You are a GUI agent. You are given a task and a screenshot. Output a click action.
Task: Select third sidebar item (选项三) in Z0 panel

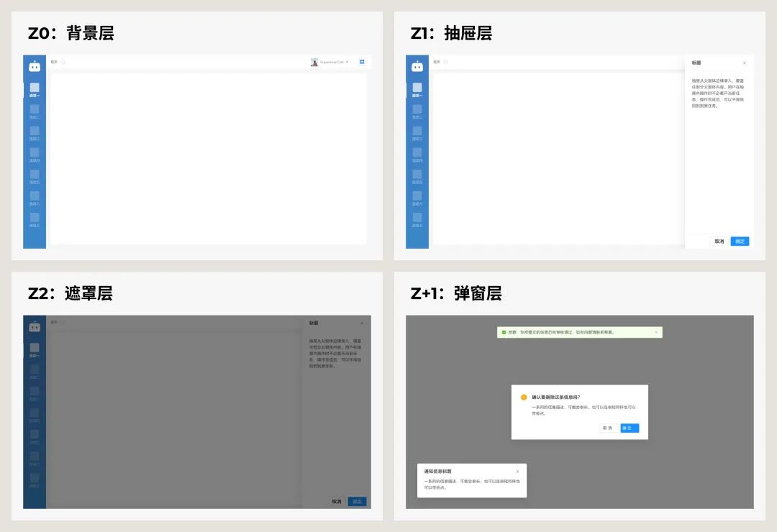click(35, 133)
